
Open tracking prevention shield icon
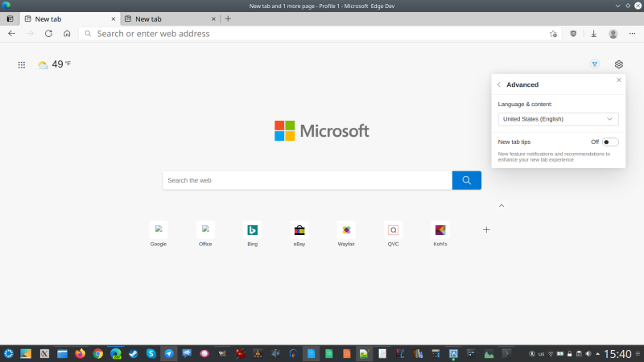tap(573, 34)
